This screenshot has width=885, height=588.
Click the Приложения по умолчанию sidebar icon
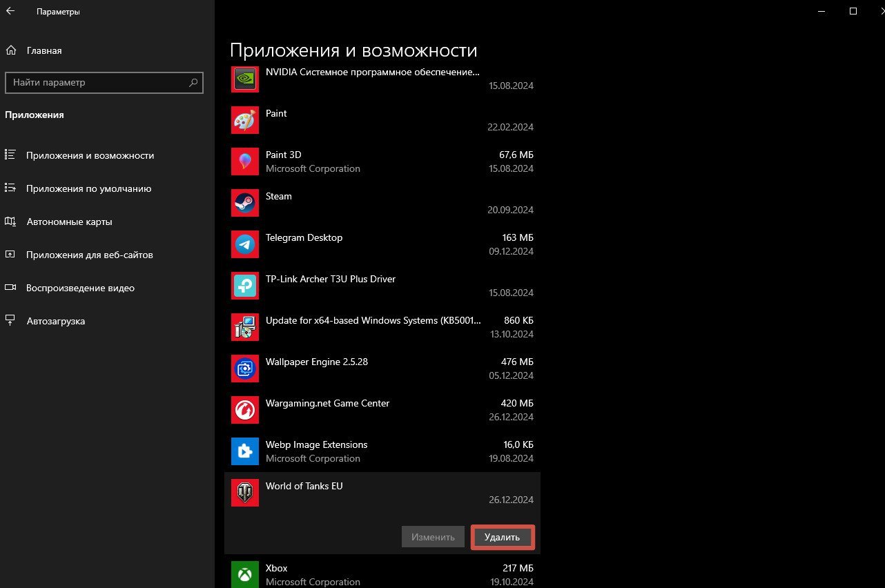tap(10, 188)
